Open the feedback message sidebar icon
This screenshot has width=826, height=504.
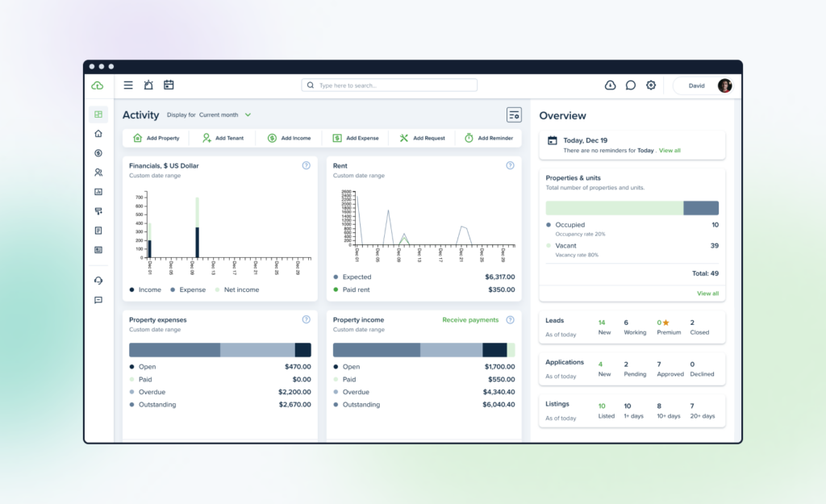(98, 300)
